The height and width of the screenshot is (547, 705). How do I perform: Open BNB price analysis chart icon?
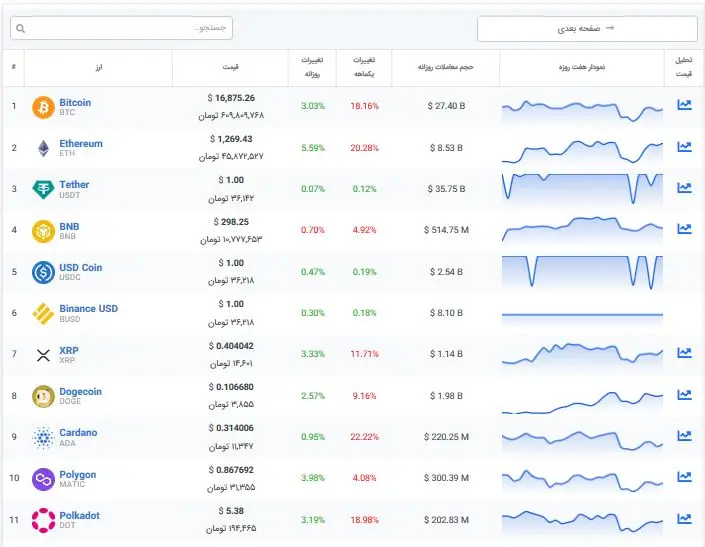pyautogui.click(x=684, y=229)
